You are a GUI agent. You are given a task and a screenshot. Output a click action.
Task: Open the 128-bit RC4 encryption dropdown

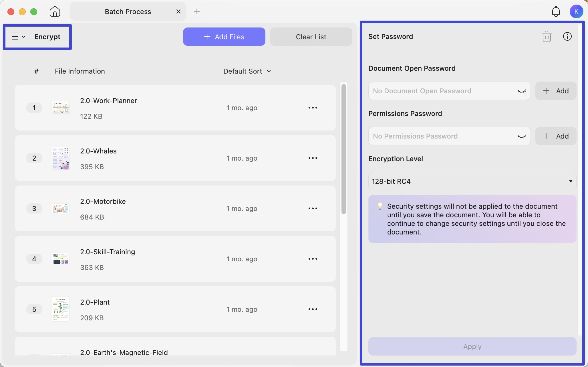472,181
